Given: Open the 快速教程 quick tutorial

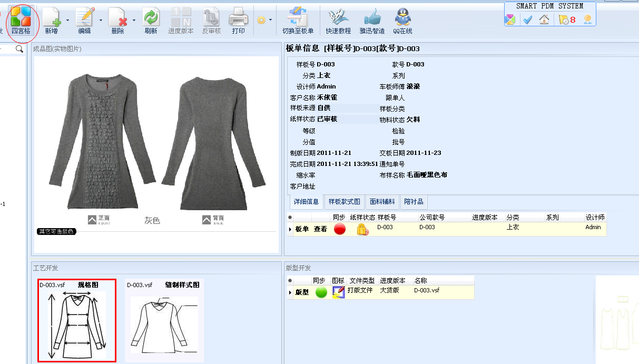Looking at the screenshot, I should (338, 21).
